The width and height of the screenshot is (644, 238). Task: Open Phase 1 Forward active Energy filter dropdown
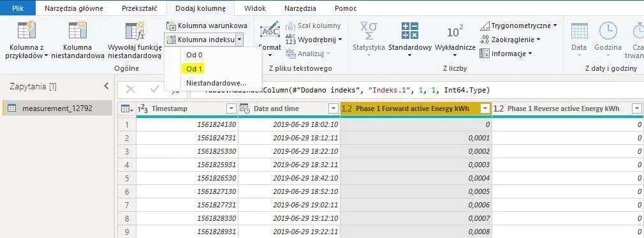click(485, 108)
